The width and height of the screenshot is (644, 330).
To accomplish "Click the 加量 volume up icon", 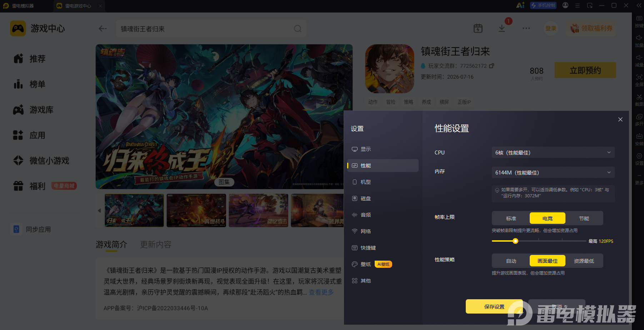I will point(639,41).
